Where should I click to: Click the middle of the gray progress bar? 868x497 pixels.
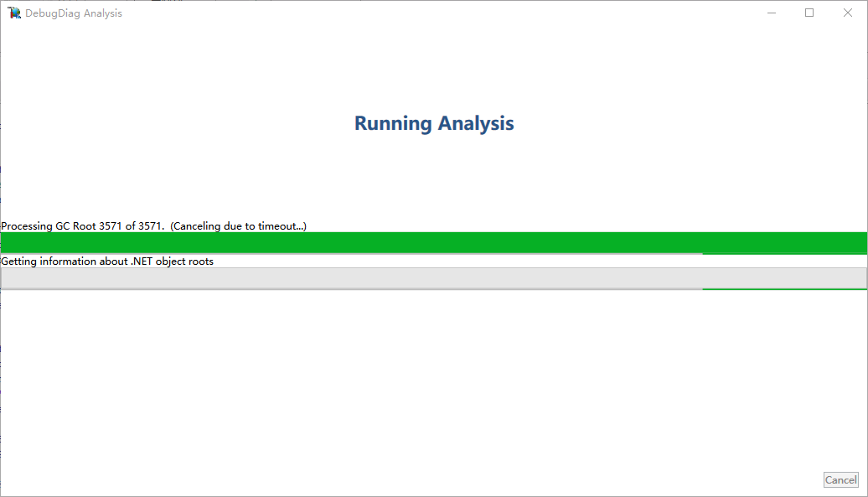click(x=434, y=277)
